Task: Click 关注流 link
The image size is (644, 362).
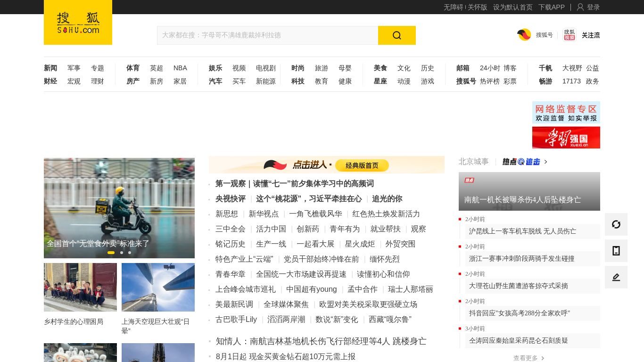Action: 591,35
